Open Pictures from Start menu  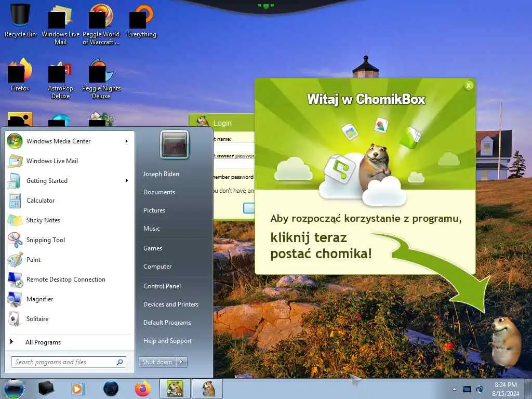[x=154, y=210]
